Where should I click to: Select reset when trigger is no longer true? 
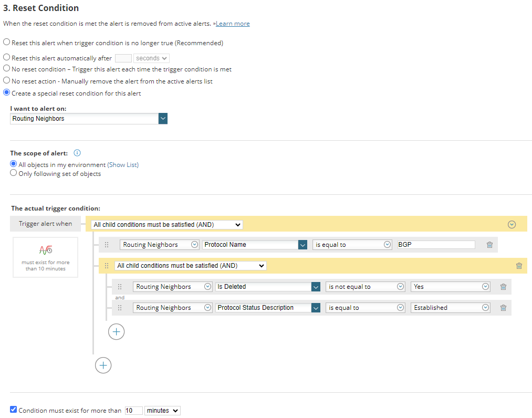pos(7,43)
